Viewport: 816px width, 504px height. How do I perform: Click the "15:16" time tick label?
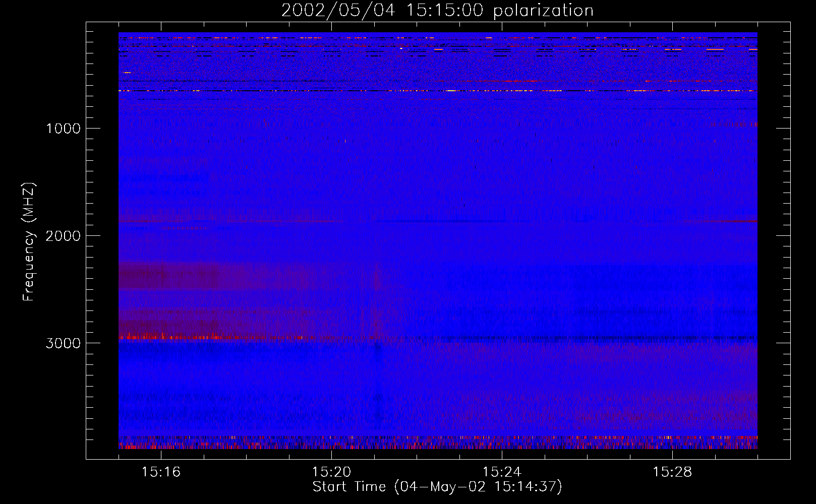(x=161, y=472)
